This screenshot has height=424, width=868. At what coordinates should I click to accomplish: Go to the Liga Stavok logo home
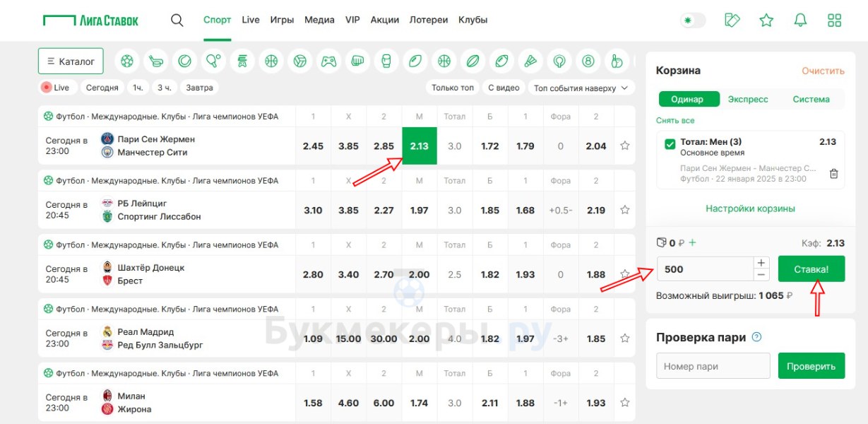[91, 20]
